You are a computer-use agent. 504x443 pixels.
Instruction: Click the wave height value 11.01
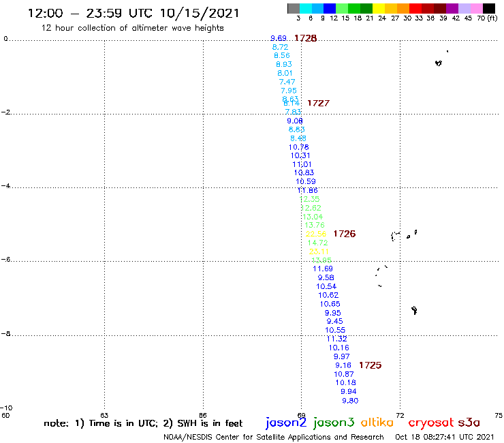pos(302,164)
